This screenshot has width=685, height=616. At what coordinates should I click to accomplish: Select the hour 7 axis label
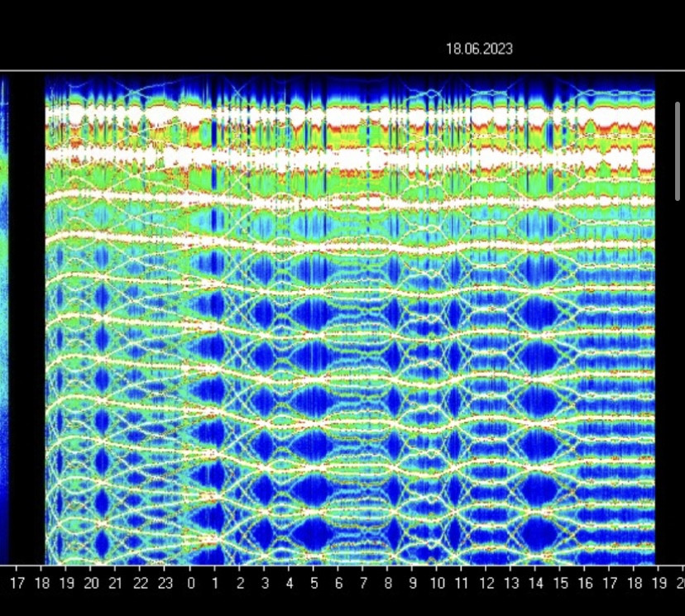(x=363, y=584)
